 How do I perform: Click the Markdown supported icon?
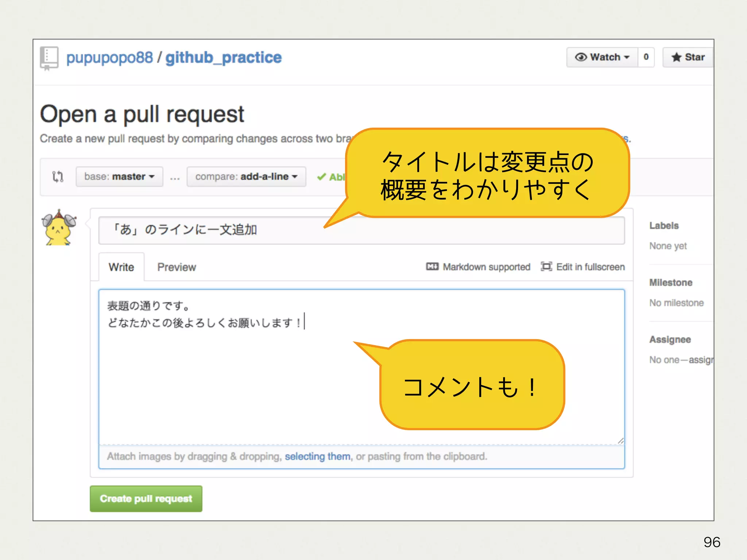coord(432,267)
